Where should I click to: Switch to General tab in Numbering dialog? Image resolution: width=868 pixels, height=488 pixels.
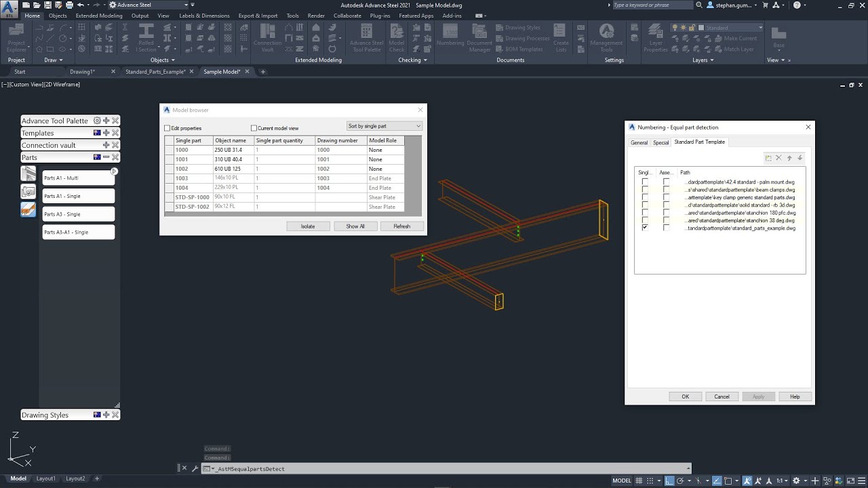pos(639,142)
